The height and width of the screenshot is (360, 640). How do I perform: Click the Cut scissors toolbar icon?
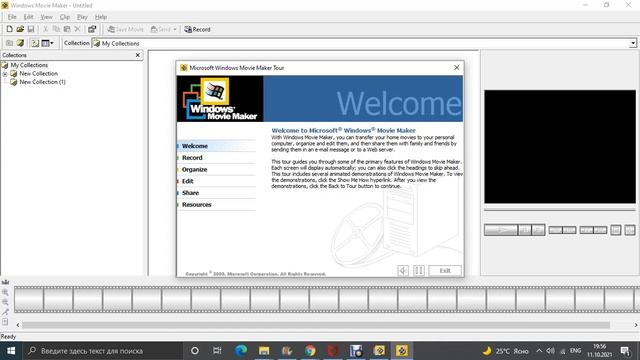point(45,29)
